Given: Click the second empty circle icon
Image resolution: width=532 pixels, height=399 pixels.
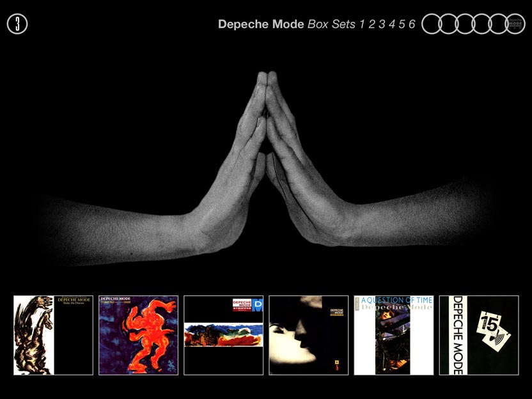Looking at the screenshot, I should click(448, 24).
